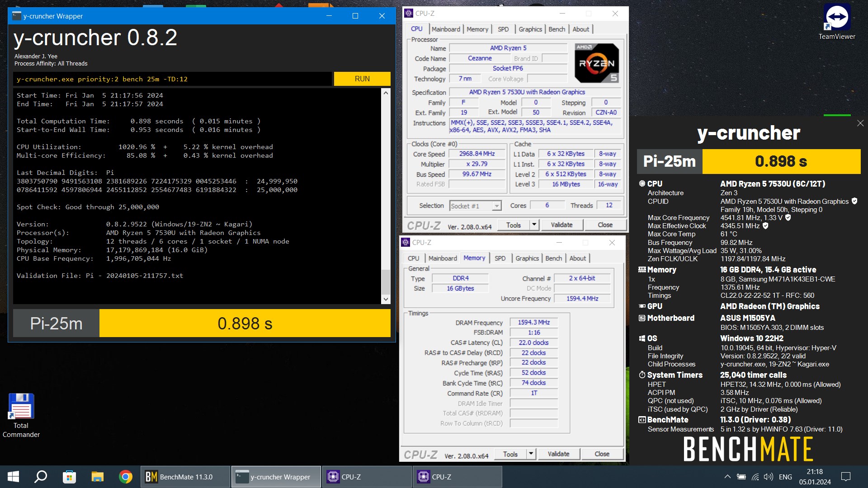Image resolution: width=868 pixels, height=488 pixels.
Task: Click Validate in lower CPU-Z
Action: [558, 454]
